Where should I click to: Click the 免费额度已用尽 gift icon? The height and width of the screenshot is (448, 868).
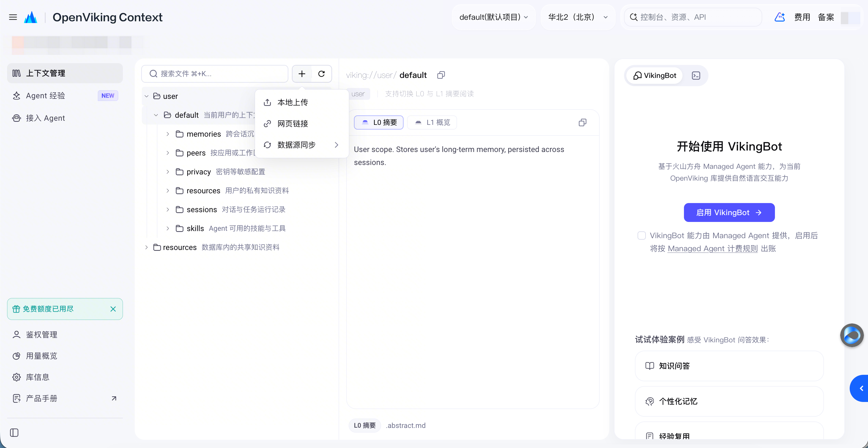[x=16, y=309]
